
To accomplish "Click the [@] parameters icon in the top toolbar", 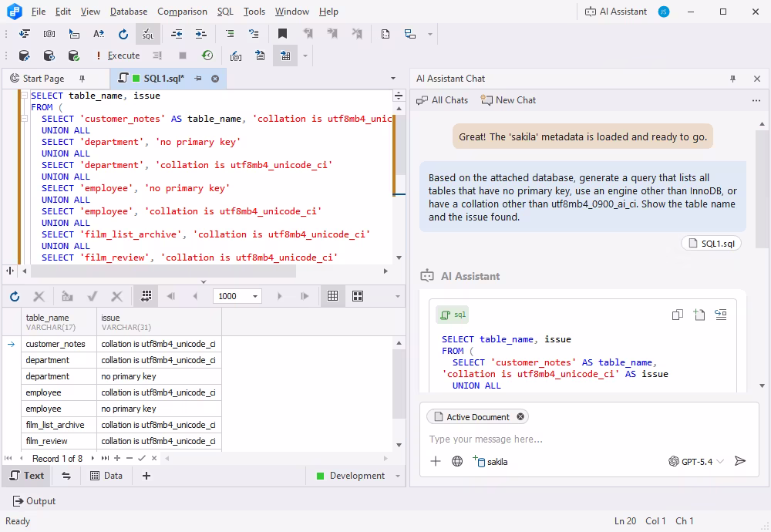I will point(49,34).
